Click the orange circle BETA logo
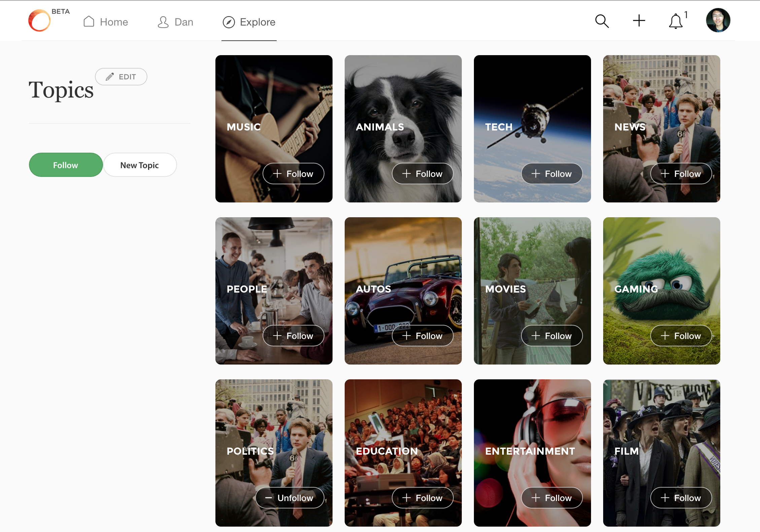The height and width of the screenshot is (532, 760). click(x=40, y=21)
